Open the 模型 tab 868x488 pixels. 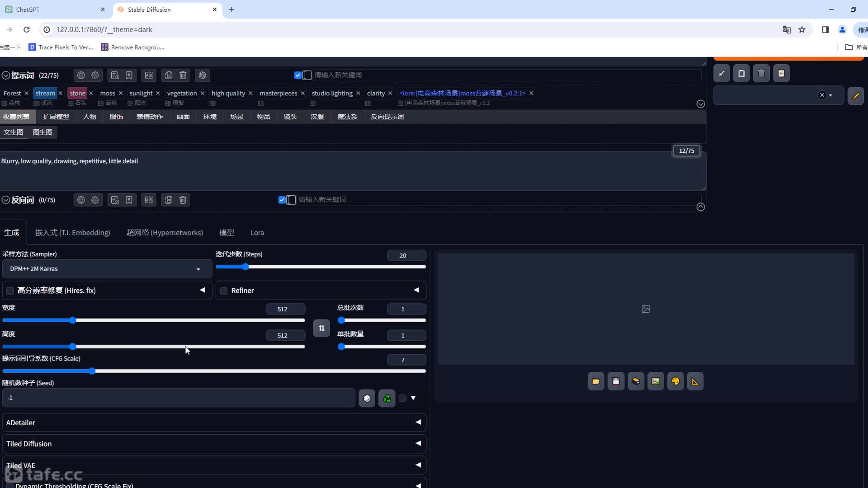(226, 233)
